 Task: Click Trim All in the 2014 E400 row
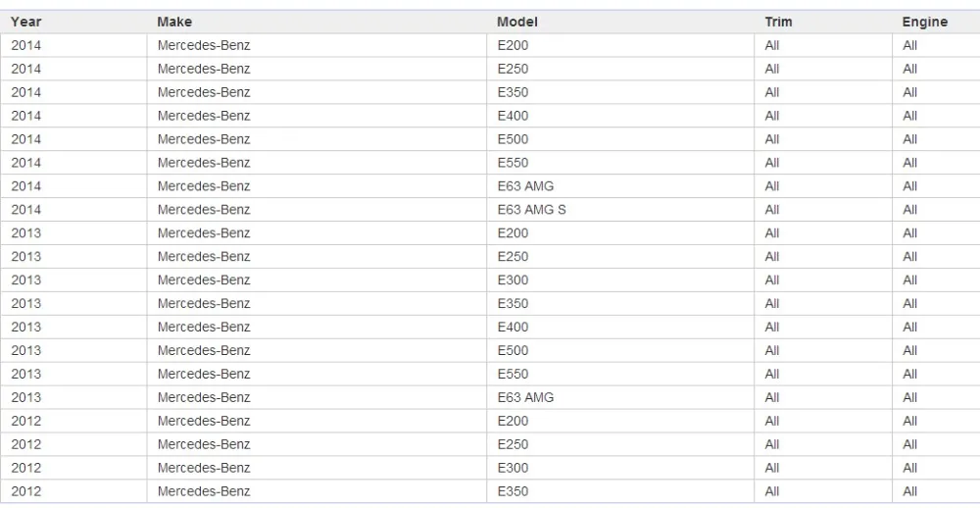[772, 116]
